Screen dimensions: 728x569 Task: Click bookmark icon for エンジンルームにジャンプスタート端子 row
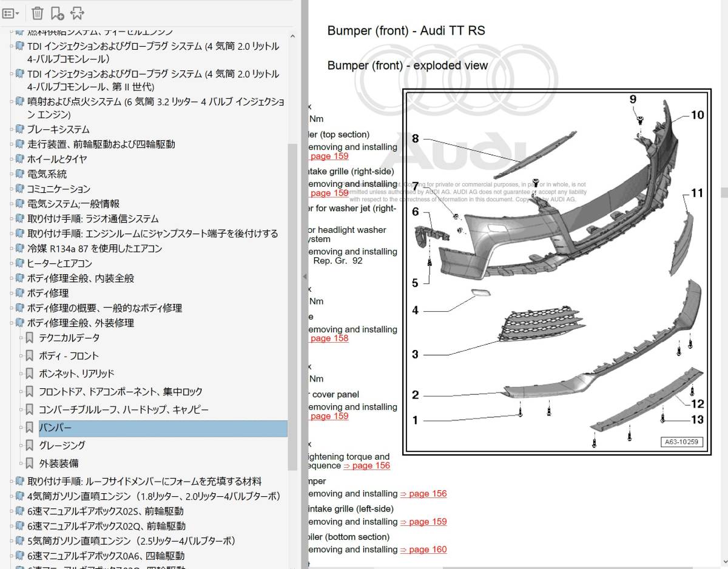(x=20, y=234)
